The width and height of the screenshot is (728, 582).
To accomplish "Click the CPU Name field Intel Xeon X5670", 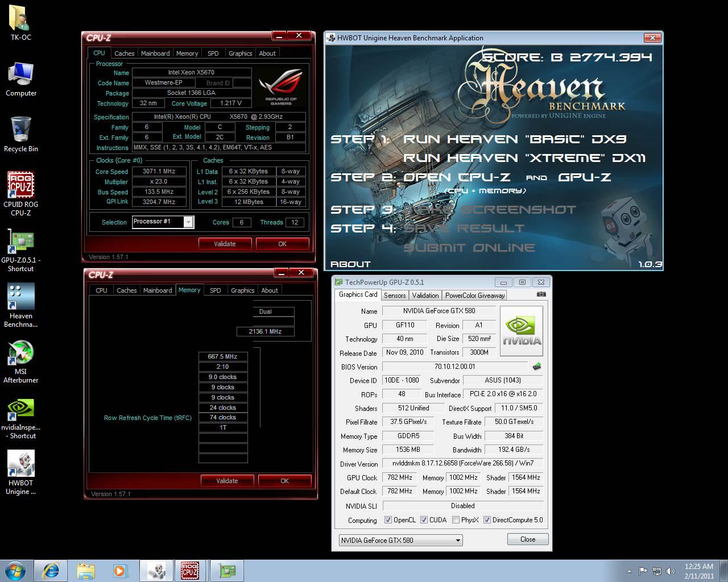I will pyautogui.click(x=191, y=72).
